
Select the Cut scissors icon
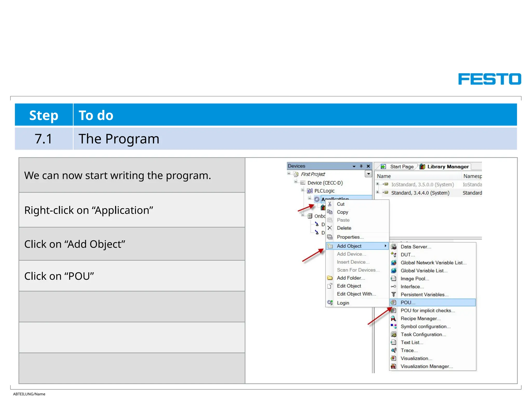330,204
